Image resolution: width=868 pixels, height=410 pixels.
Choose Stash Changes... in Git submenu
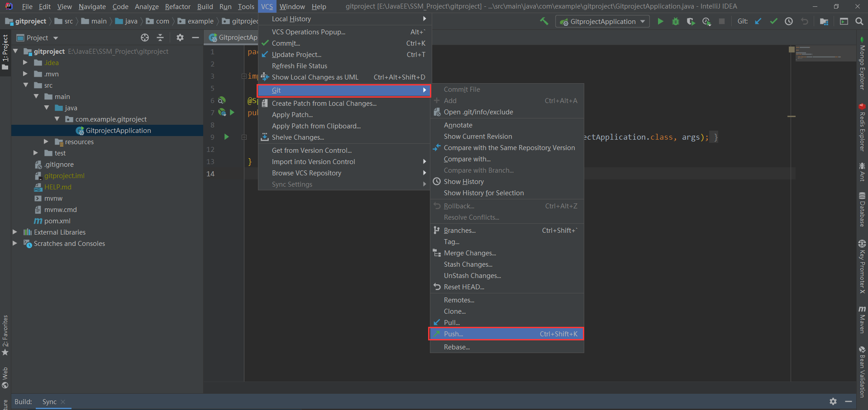tap(506, 264)
